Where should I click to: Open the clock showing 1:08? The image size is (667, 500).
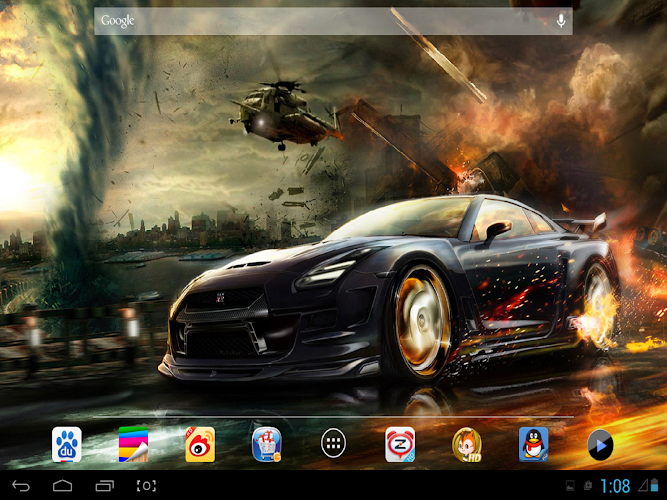[615, 486]
